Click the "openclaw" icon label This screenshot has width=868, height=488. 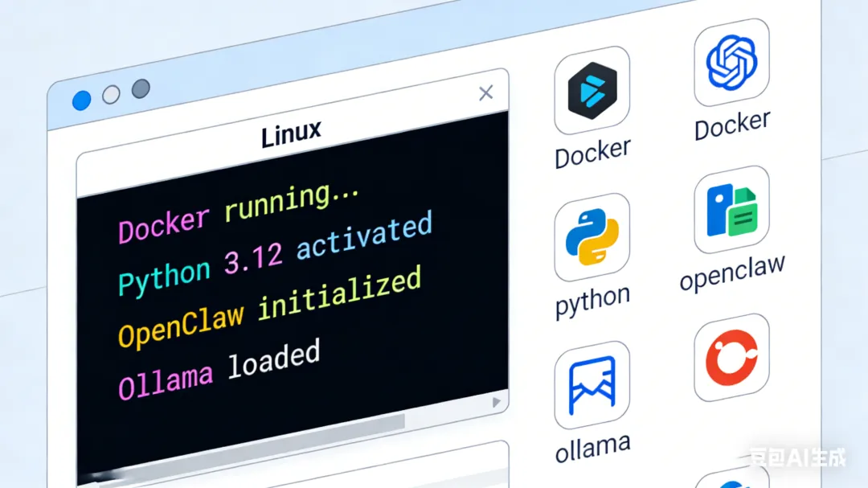point(732,272)
